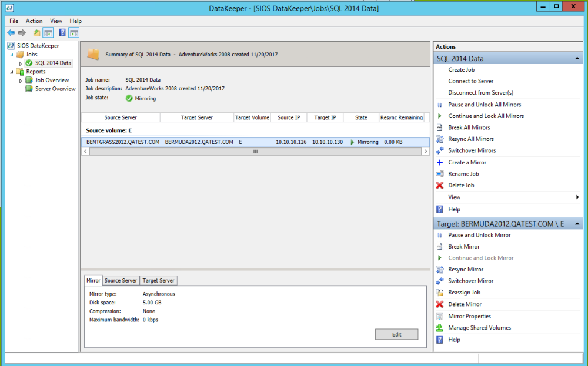The height and width of the screenshot is (366, 588).
Task: Click the Mirror Properties icon
Action: pos(440,317)
